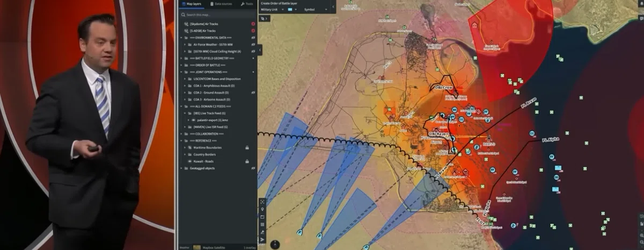Click the PL Alpha phase line label
This screenshot has width=644, height=250.
tap(551, 139)
